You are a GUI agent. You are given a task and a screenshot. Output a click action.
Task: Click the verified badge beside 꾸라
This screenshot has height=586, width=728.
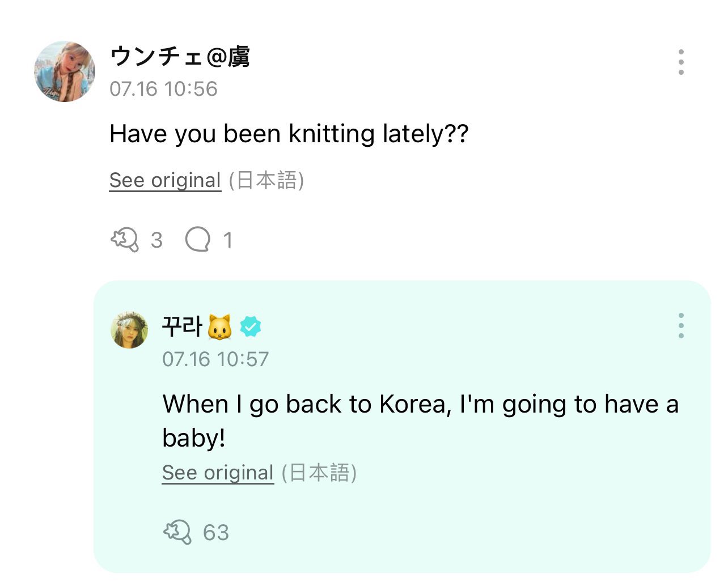pyautogui.click(x=251, y=327)
